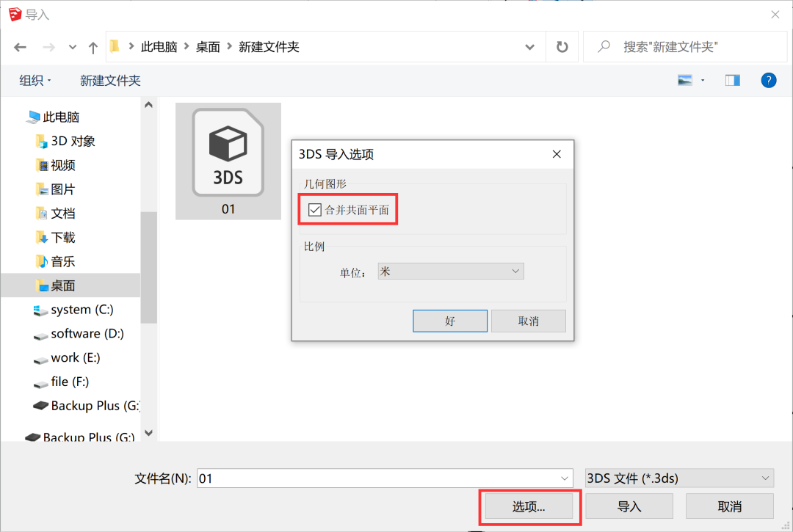This screenshot has height=532, width=793.
Task: Open the 选项... button in import window
Action: (529, 506)
